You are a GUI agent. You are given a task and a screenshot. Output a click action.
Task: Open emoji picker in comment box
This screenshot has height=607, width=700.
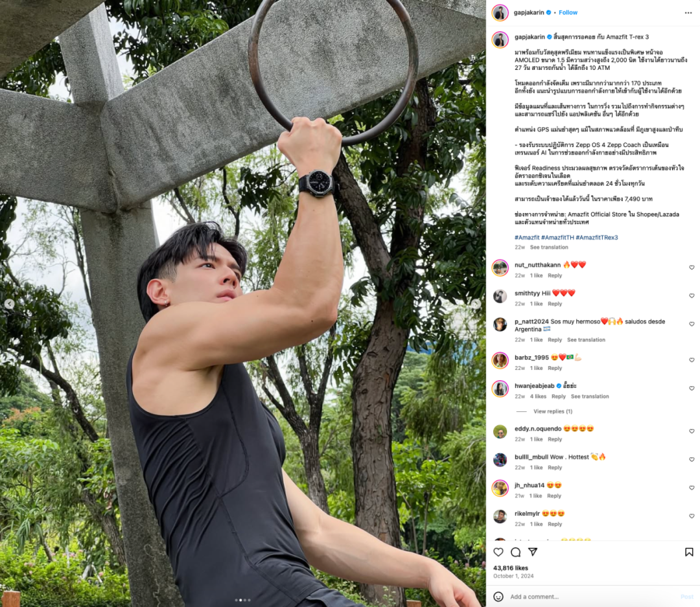498,597
